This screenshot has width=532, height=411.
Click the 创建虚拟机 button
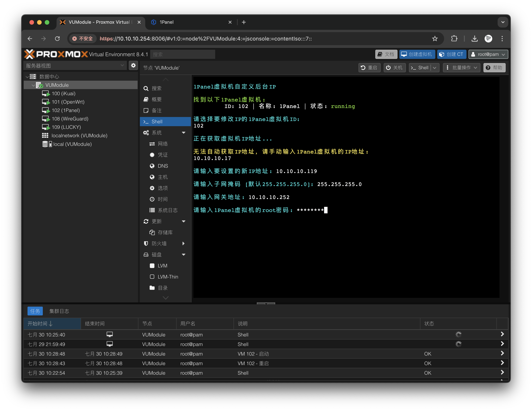coord(417,54)
